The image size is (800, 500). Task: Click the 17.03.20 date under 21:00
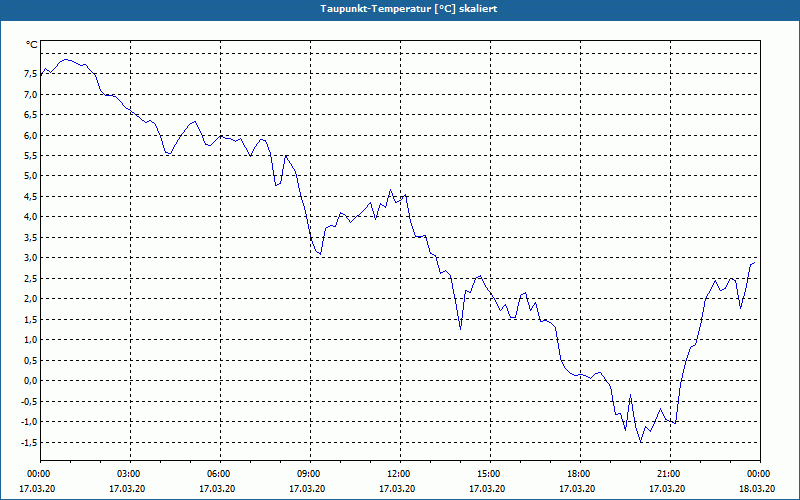pos(667,488)
